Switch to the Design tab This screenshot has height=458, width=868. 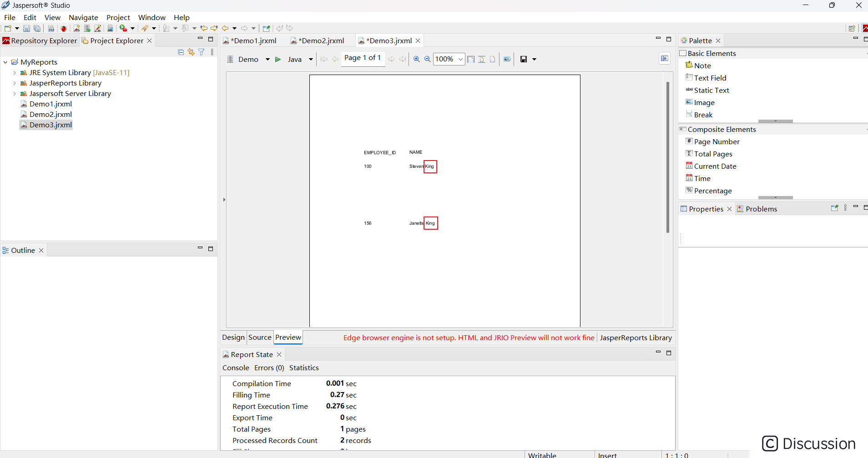click(233, 337)
